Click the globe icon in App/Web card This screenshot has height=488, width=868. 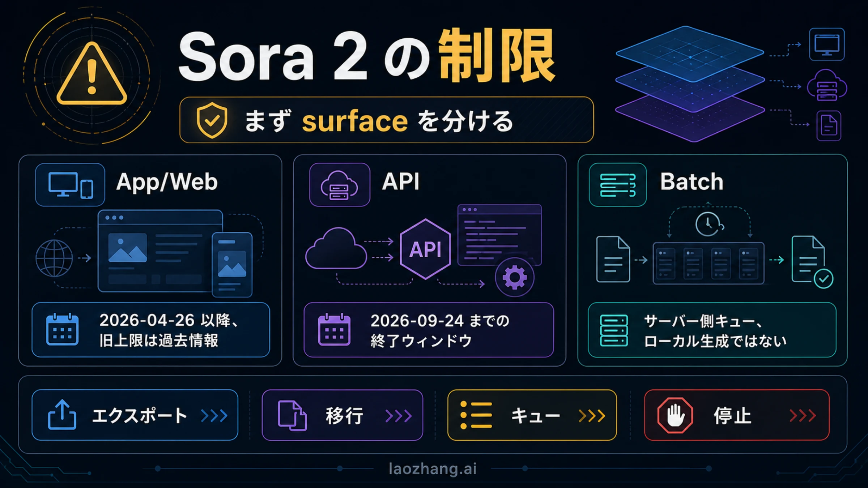(x=54, y=258)
